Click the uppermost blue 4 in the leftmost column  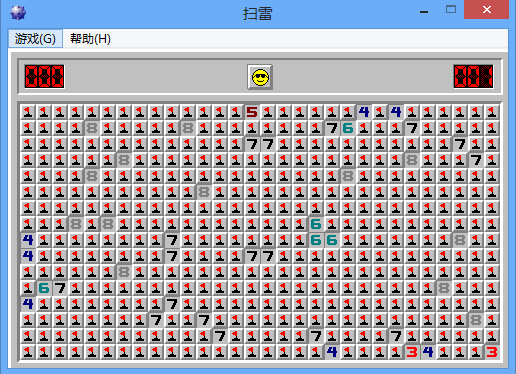pos(28,240)
